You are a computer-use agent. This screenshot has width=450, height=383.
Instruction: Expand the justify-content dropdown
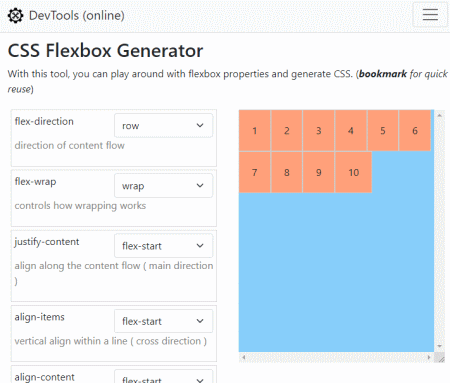click(163, 246)
